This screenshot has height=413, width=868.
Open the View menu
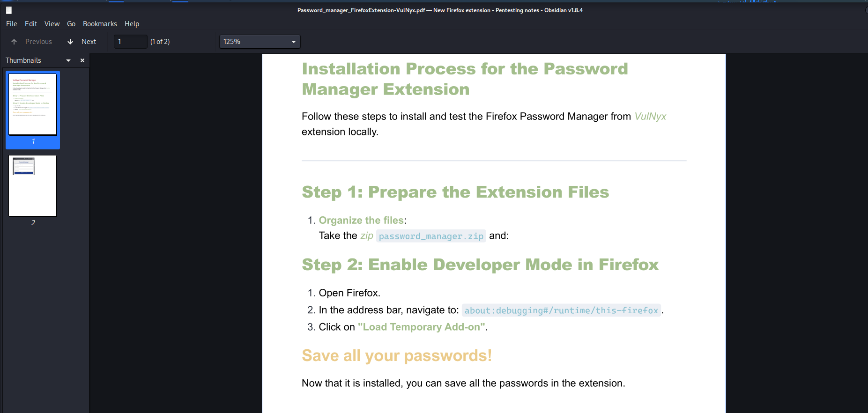click(x=52, y=24)
